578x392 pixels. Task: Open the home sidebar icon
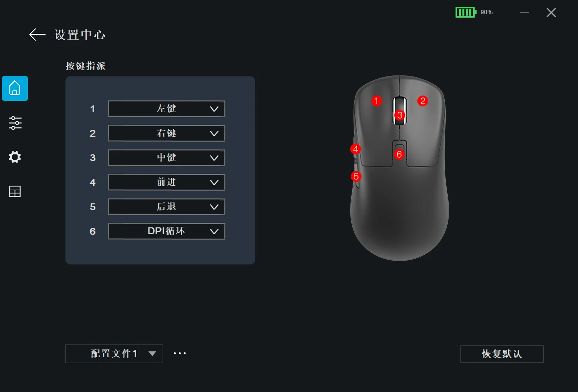[x=15, y=89]
